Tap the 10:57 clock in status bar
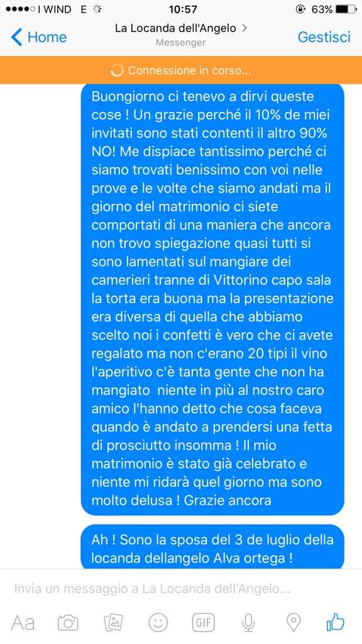The image size is (362, 644). pyautogui.click(x=183, y=9)
